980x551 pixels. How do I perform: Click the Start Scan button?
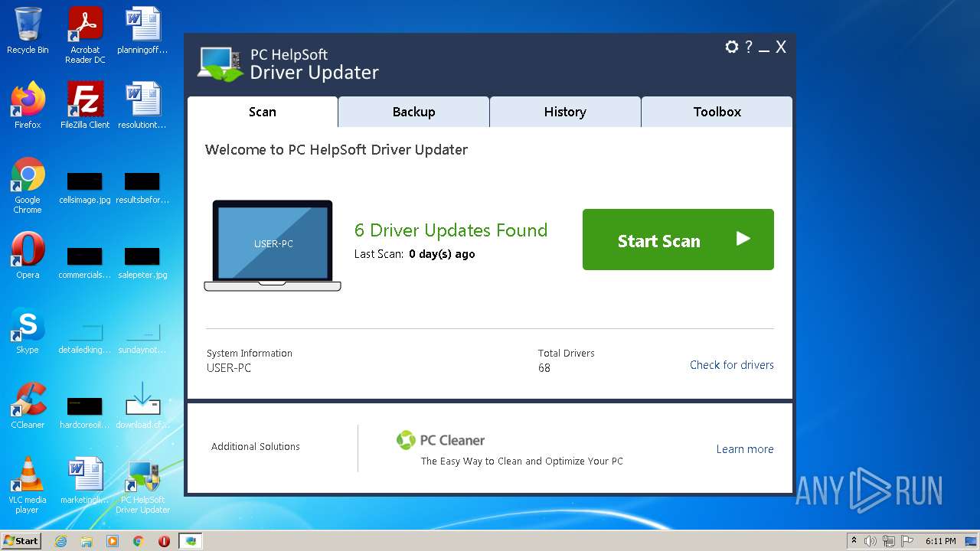pyautogui.click(x=678, y=240)
